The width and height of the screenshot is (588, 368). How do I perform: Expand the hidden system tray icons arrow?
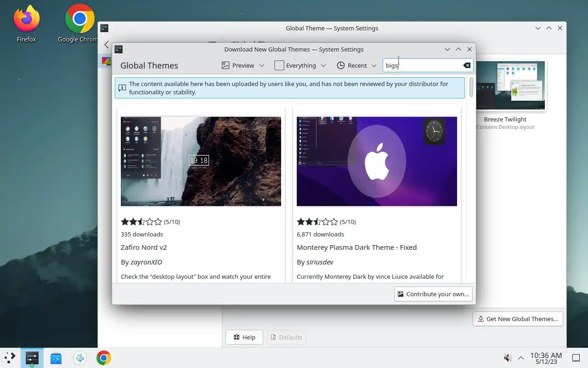(521, 358)
